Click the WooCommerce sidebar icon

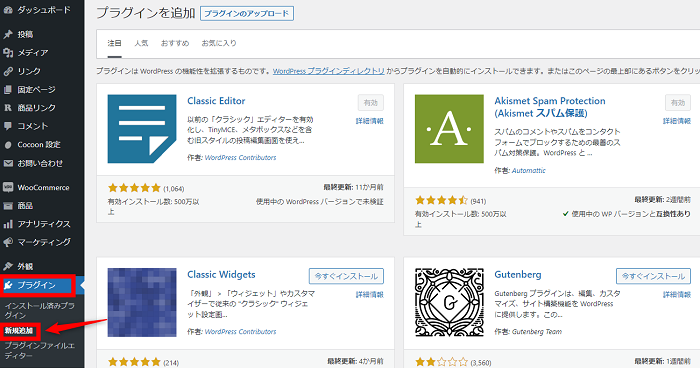click(8, 187)
